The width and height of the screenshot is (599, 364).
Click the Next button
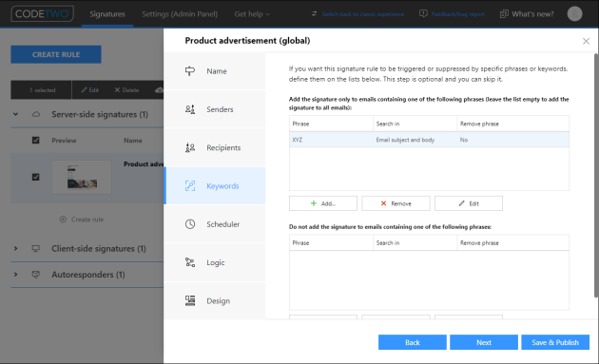coord(484,342)
